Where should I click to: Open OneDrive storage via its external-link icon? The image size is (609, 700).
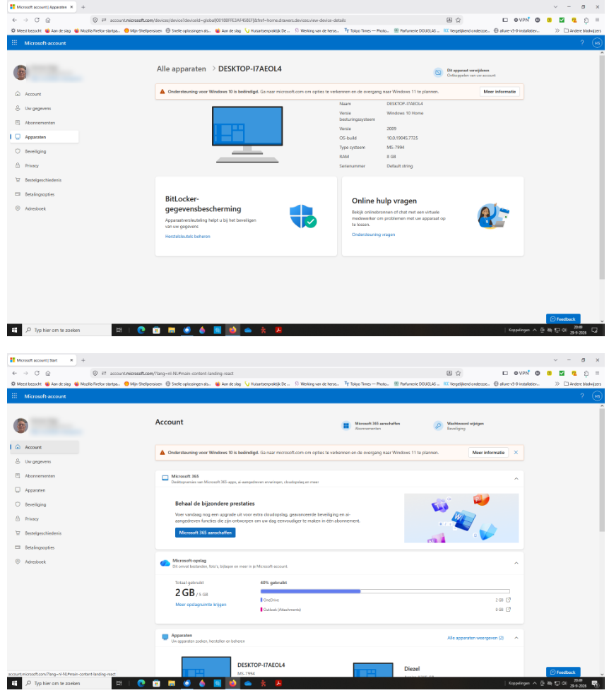pyautogui.click(x=508, y=600)
